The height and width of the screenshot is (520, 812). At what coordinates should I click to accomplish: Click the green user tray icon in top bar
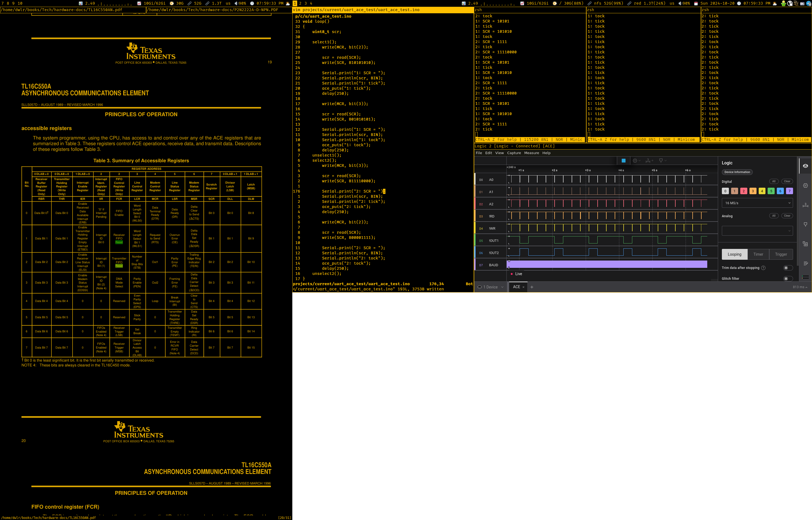coord(783,3)
